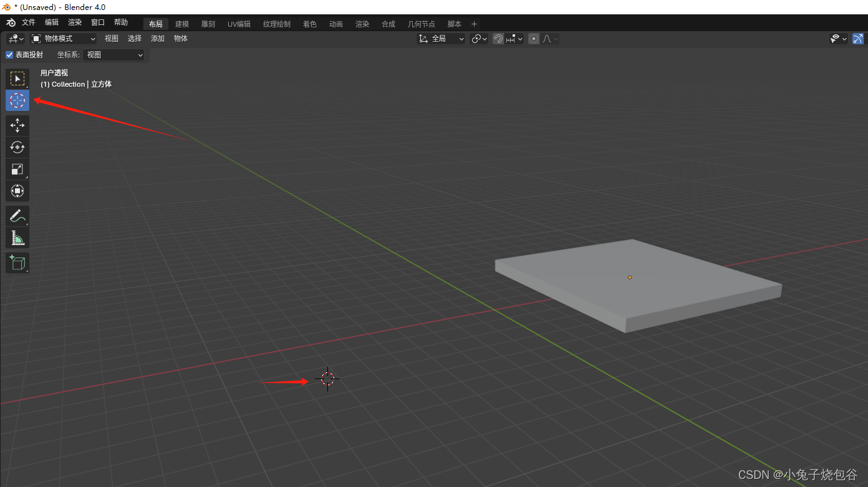Screen dimensions: 868x487
Task: Switch to the 几何节点 workspace tab
Action: point(422,24)
